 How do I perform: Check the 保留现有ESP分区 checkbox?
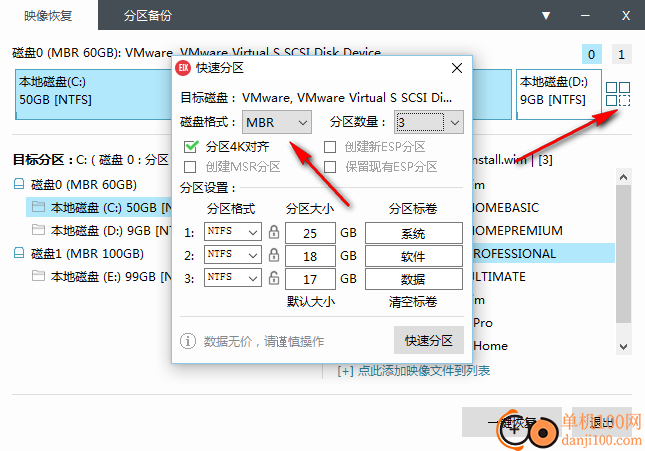pyautogui.click(x=330, y=167)
